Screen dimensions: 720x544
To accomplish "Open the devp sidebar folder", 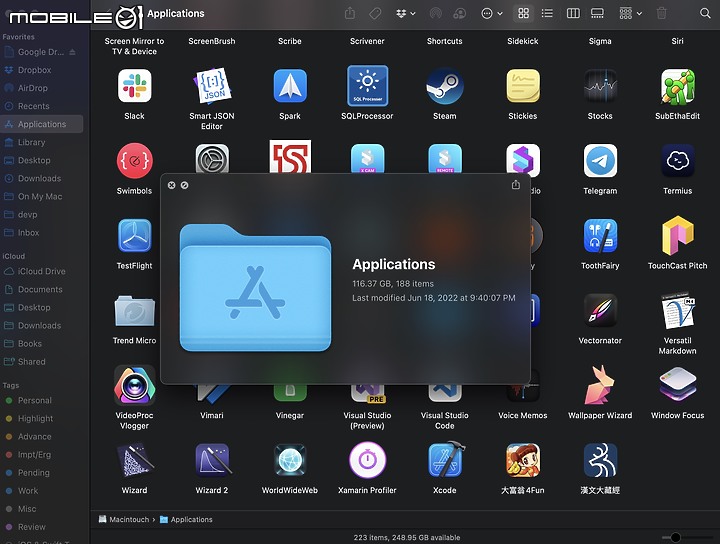I will 42,214.
